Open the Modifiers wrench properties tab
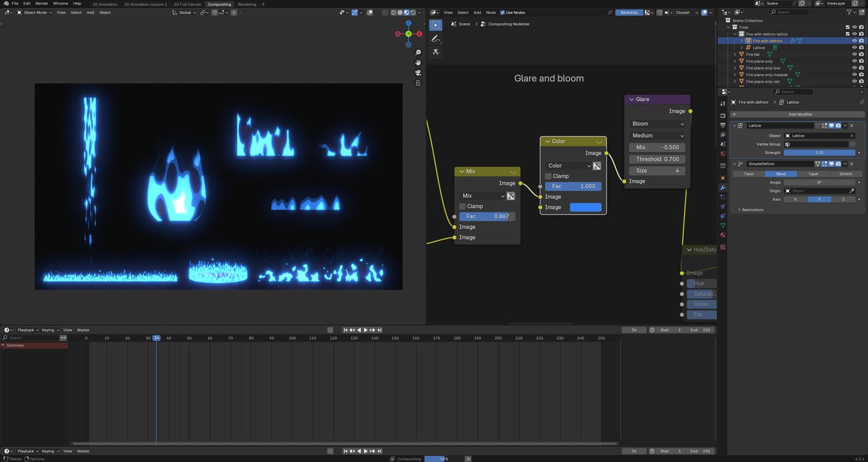Image resolution: width=868 pixels, height=462 pixels. [723, 188]
